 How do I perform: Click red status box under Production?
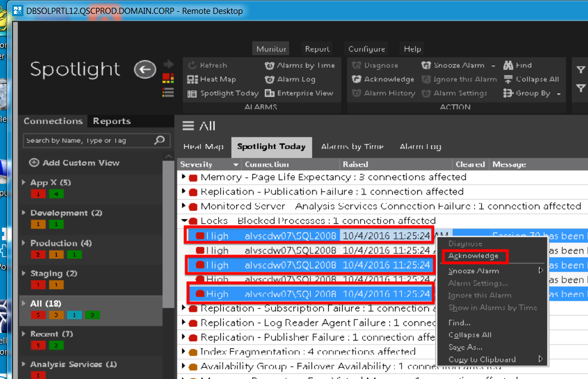(x=38, y=255)
